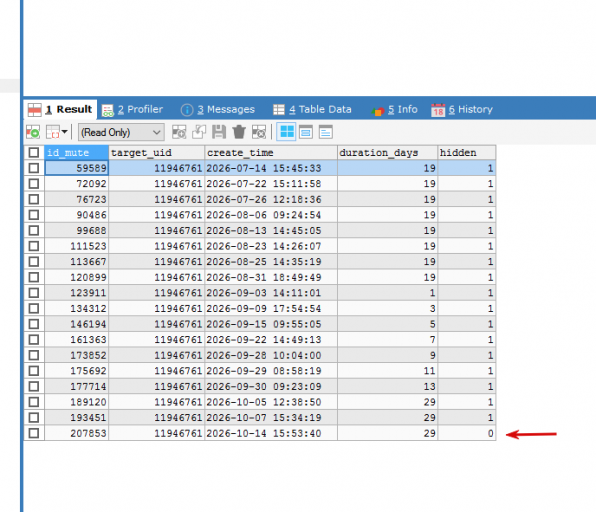The image size is (596, 512).
Task: Select the id_mute cell 193451
Action: point(76,417)
